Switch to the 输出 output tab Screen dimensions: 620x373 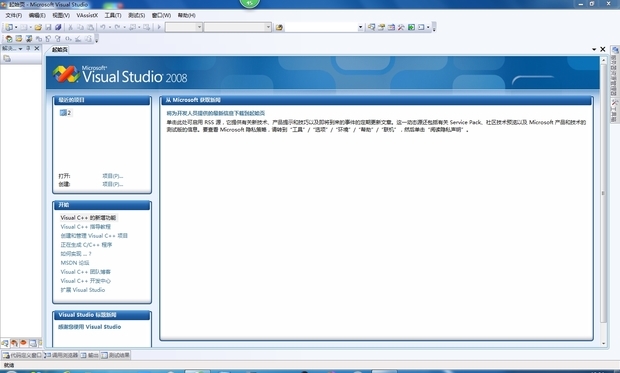(89, 355)
